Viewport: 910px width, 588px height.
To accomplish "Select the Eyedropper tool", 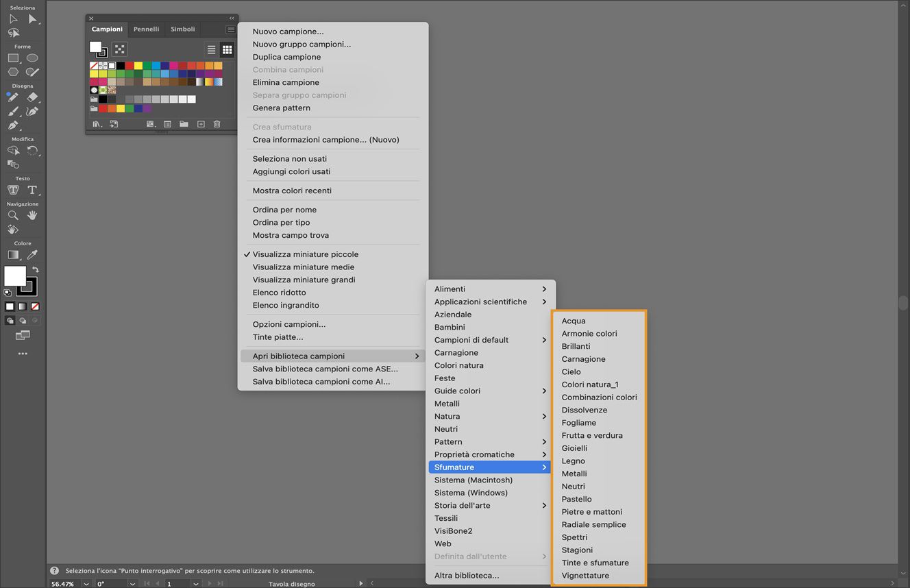I will 32,255.
